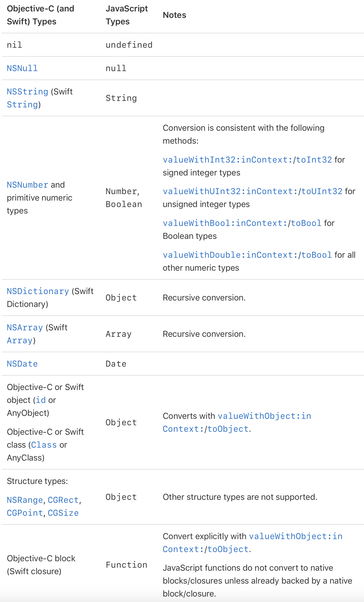The width and height of the screenshot is (364, 602).
Task: Open the toInt32 method link
Action: click(x=314, y=159)
